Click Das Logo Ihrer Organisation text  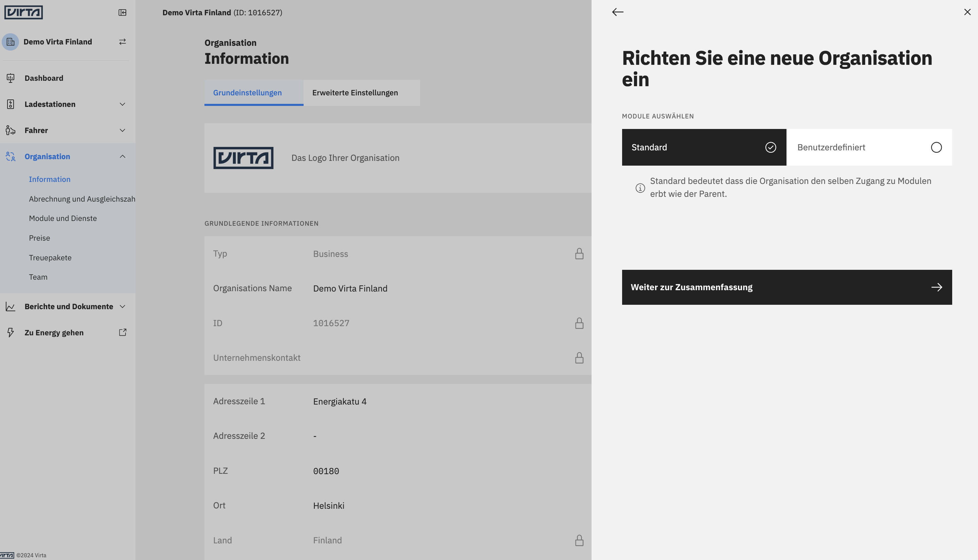pyautogui.click(x=345, y=158)
